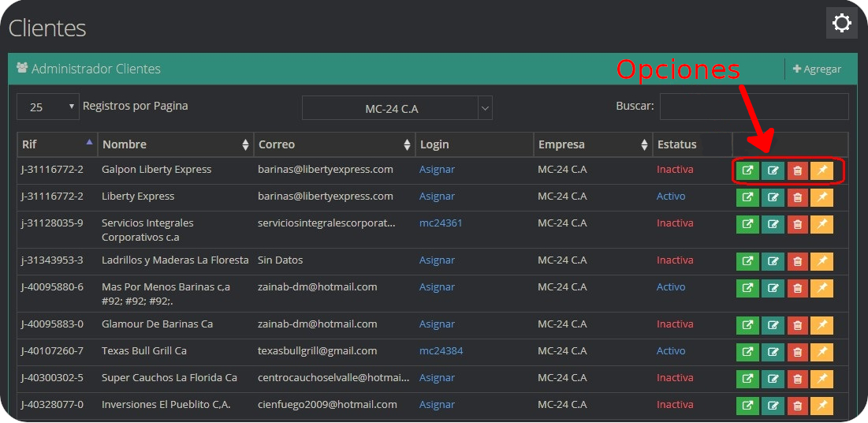Edit the Texas Bull Grill Ca client
This screenshot has height=423, width=868.
[773, 352]
